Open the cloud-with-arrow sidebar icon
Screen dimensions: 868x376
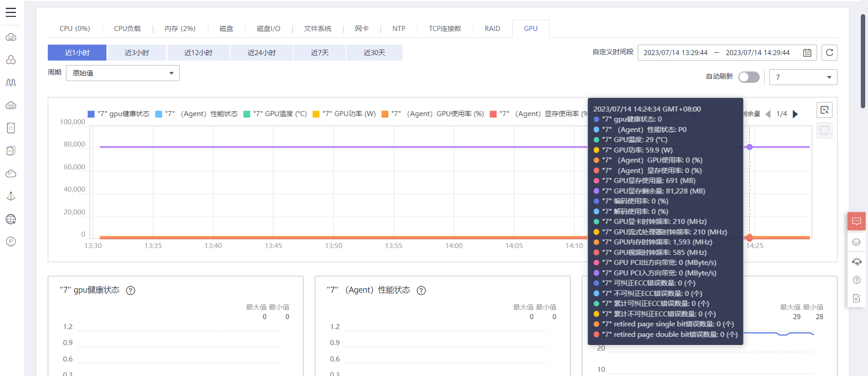(11, 173)
